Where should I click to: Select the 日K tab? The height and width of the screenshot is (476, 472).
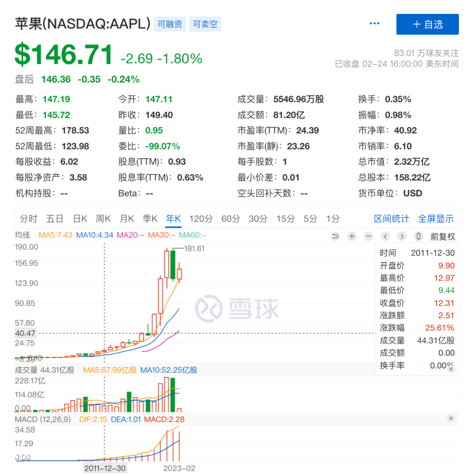click(80, 219)
